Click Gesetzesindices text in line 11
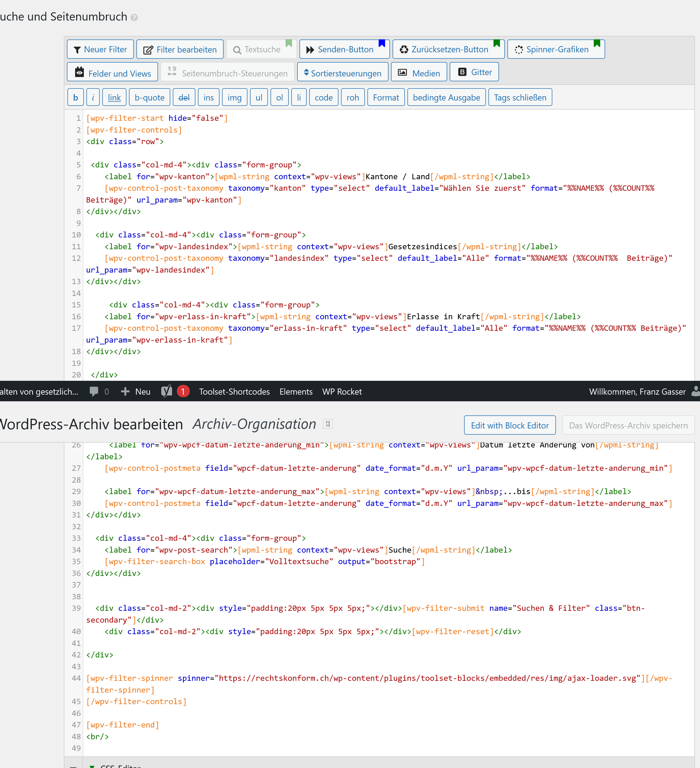 pyautogui.click(x=423, y=246)
